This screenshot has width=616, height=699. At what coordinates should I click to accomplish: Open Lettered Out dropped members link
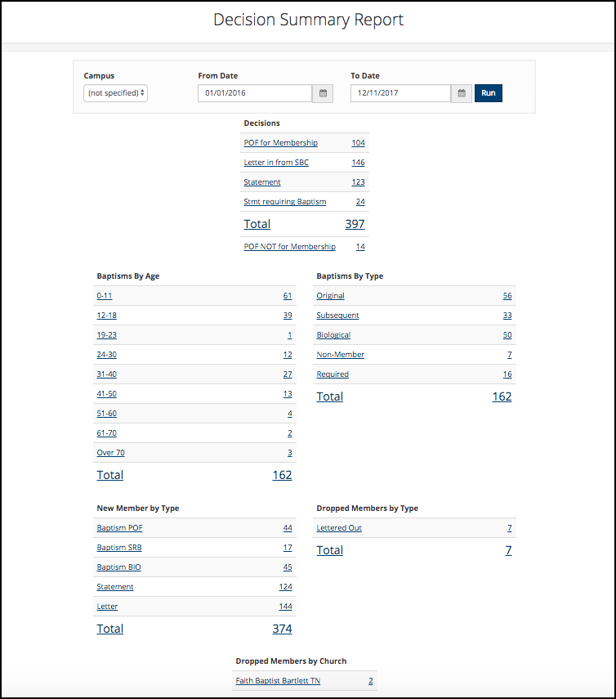pos(339,528)
